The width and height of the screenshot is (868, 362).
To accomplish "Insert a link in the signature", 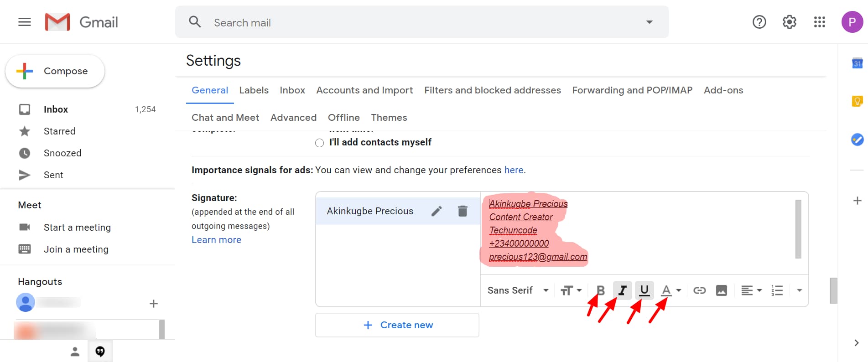I will coord(699,290).
